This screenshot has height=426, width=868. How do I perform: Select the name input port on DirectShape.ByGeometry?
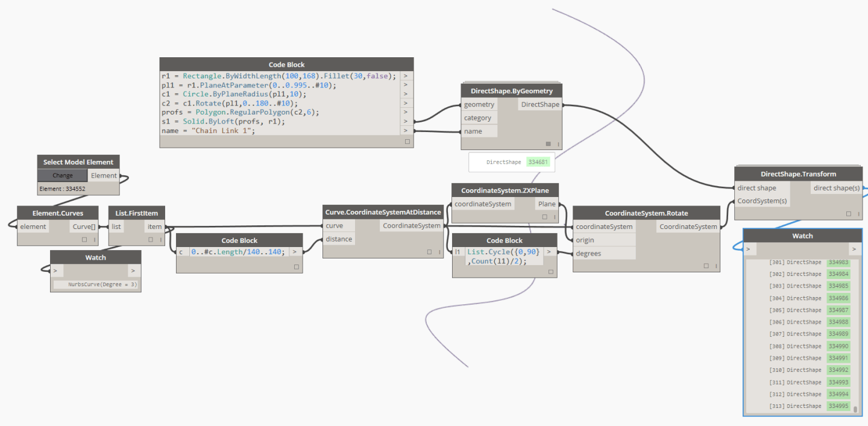coord(479,131)
